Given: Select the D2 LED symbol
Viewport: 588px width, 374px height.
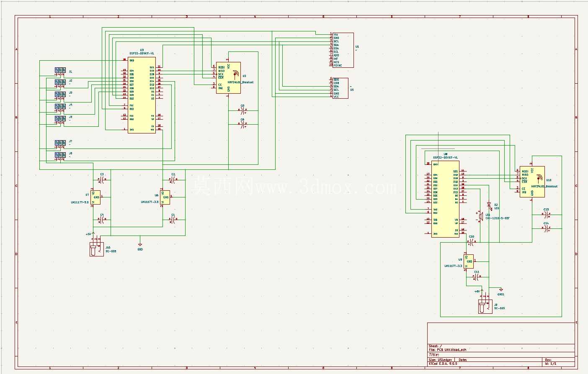Looking at the screenshot, I should coord(489,206).
